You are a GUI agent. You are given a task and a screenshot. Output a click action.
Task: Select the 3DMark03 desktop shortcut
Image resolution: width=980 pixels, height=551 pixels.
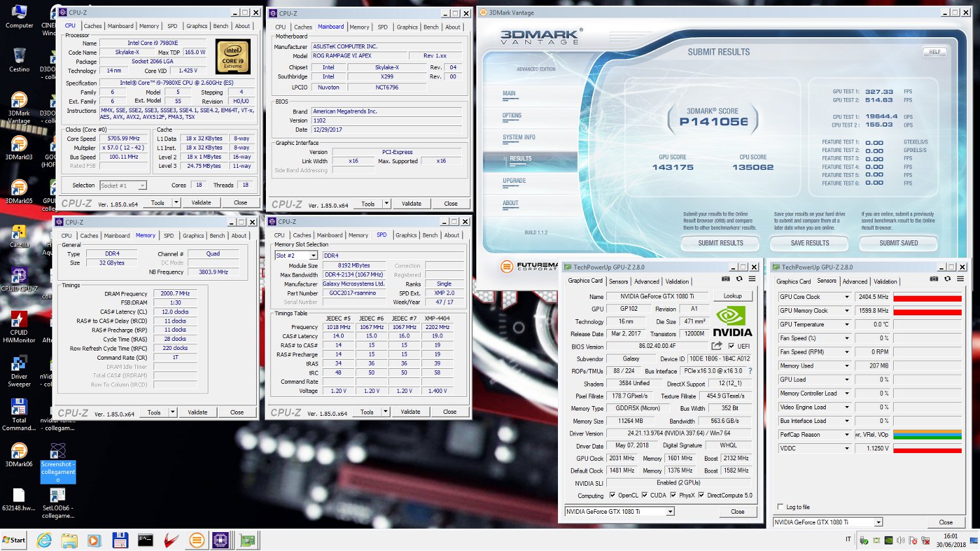[19, 148]
